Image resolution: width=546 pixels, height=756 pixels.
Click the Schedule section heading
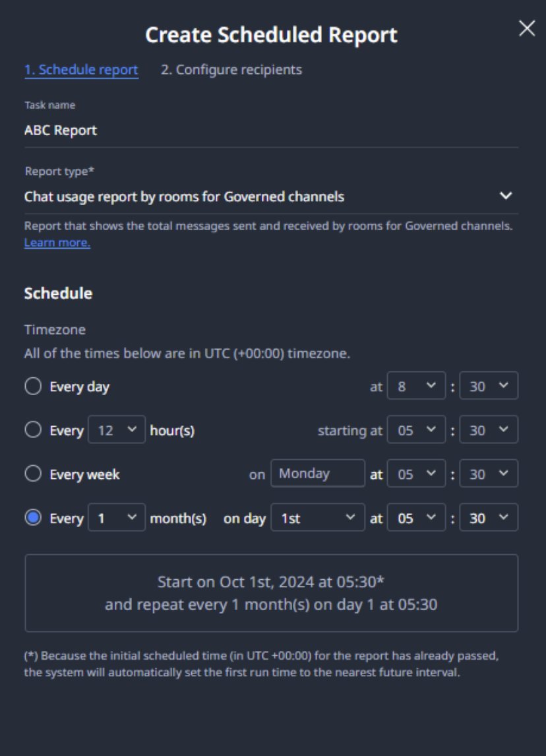click(x=58, y=293)
